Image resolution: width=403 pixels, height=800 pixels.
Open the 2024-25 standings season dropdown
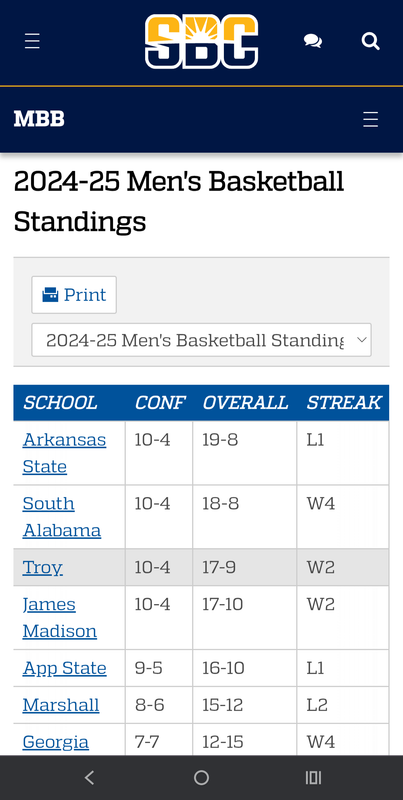(x=202, y=340)
